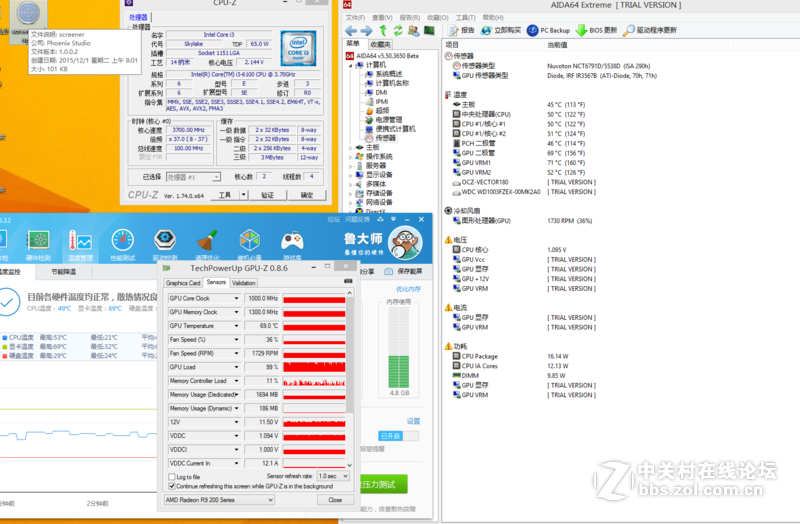Open Fan Speed (RPM) sensor dropdown

click(236, 354)
